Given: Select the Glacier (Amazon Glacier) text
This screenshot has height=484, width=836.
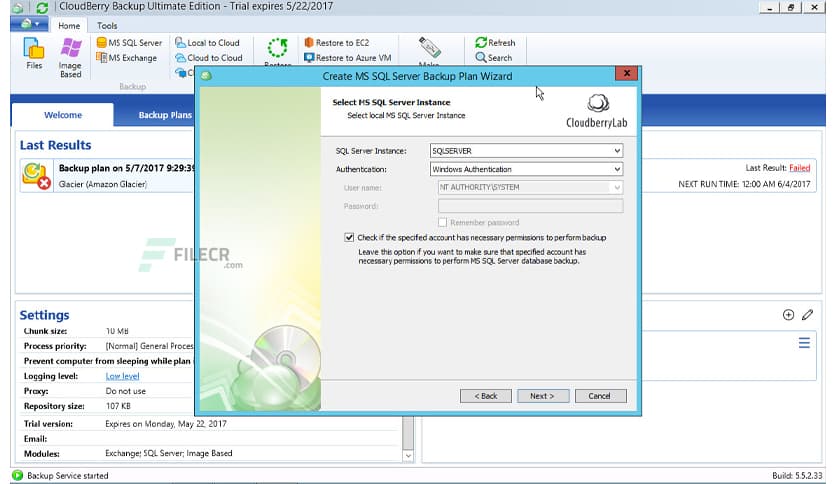Looking at the screenshot, I should point(102,184).
